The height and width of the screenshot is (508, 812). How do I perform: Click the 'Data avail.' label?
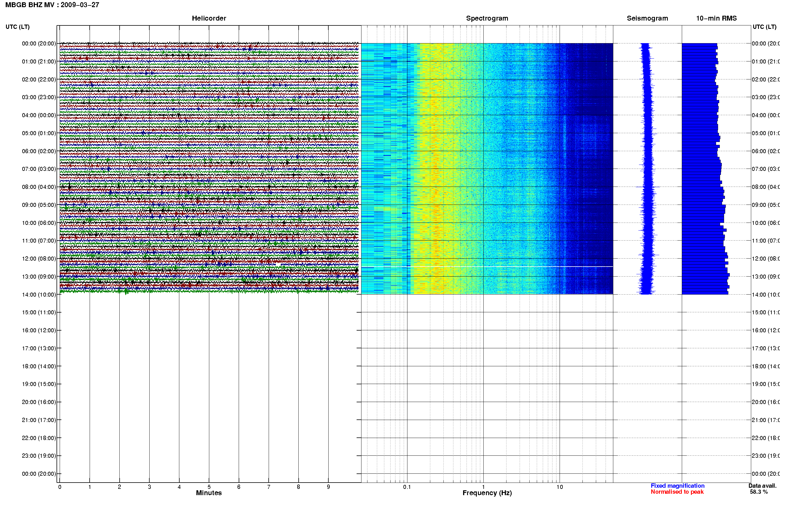click(x=762, y=486)
